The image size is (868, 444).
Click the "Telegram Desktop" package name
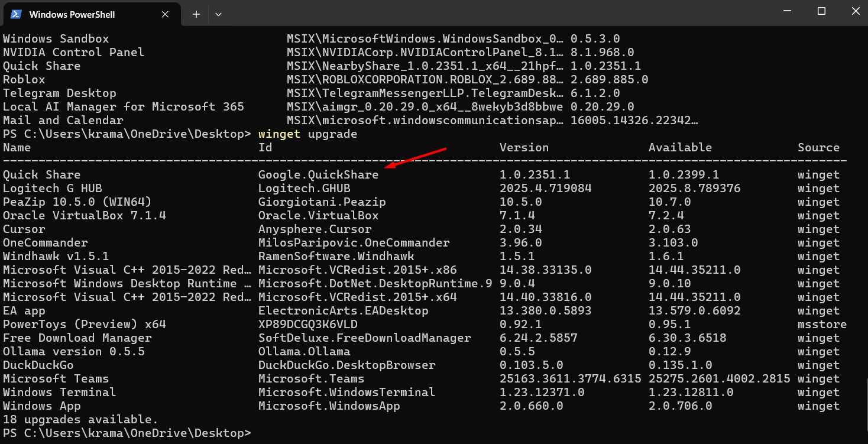click(x=59, y=93)
